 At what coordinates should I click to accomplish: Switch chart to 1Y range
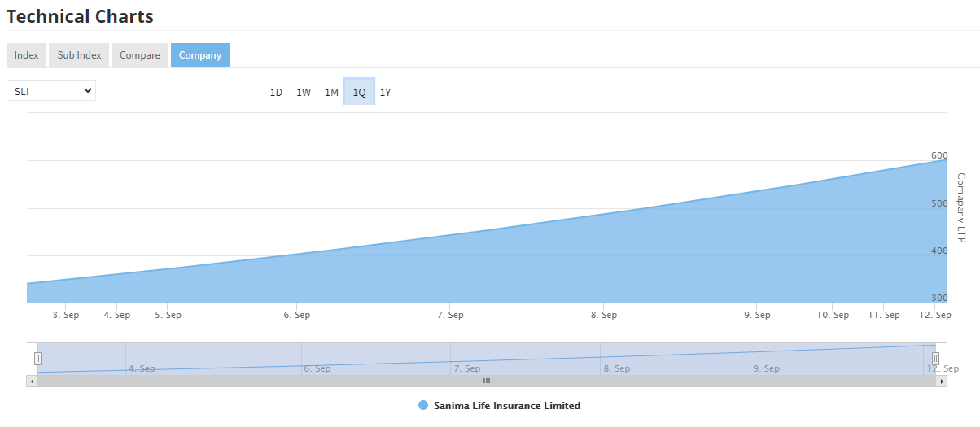coord(386,93)
